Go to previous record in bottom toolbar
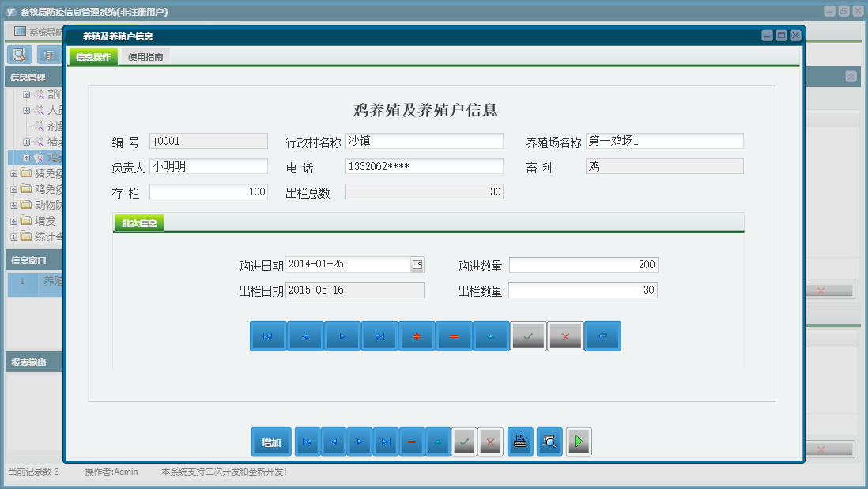The height and width of the screenshot is (489, 868). (x=334, y=442)
